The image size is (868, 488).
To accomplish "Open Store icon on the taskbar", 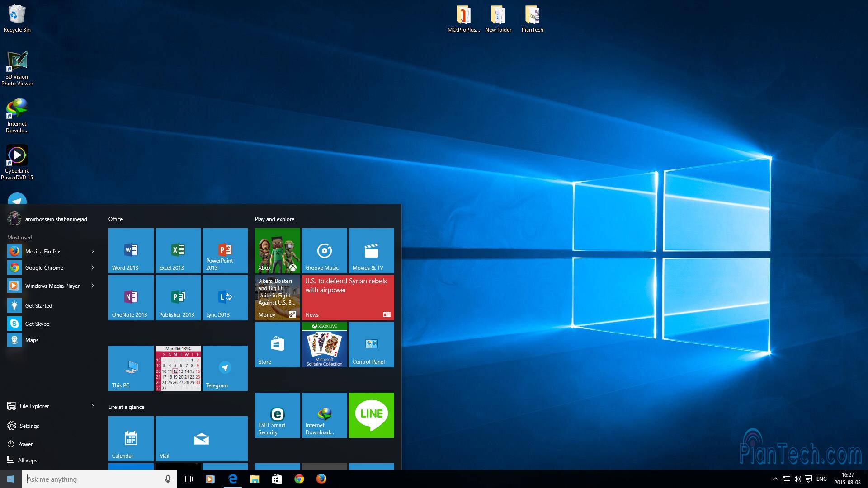I will coord(277,479).
